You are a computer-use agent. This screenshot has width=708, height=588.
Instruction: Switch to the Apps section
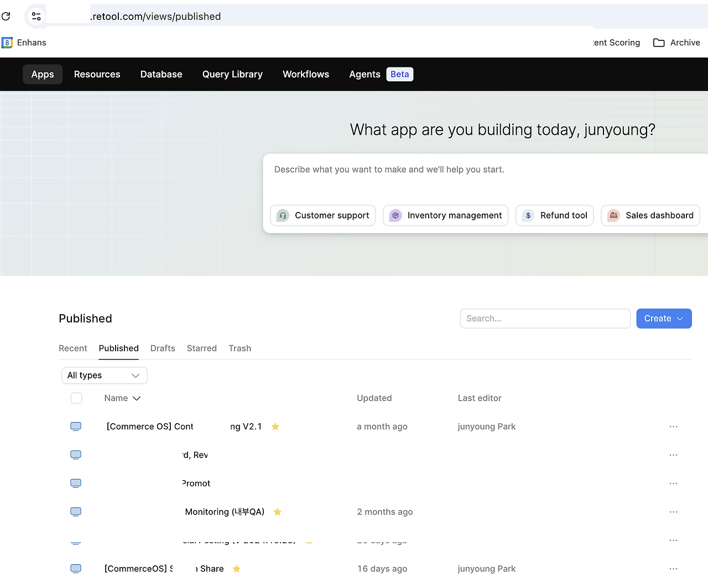coord(43,74)
